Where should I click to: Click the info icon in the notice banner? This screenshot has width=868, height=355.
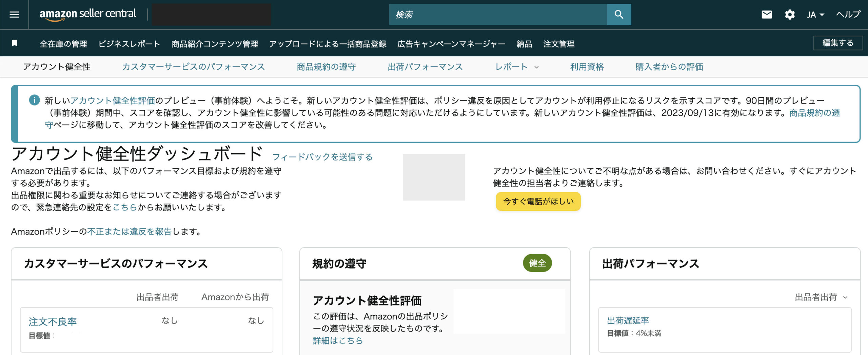(34, 100)
